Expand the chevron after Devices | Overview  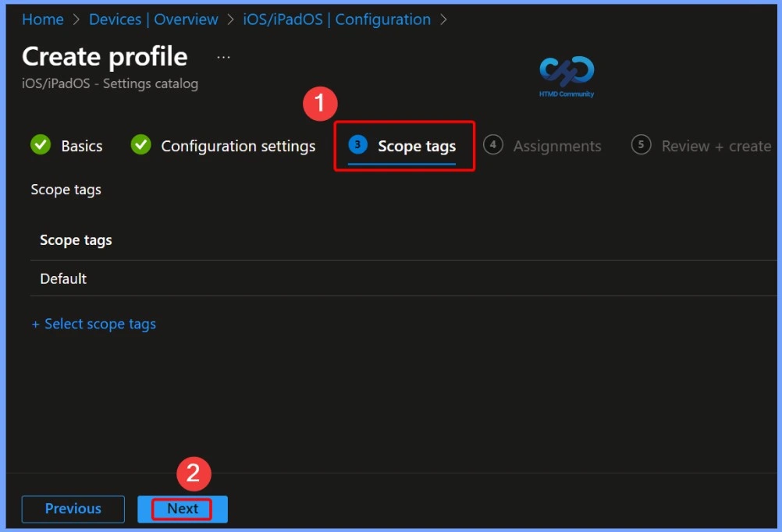point(231,20)
